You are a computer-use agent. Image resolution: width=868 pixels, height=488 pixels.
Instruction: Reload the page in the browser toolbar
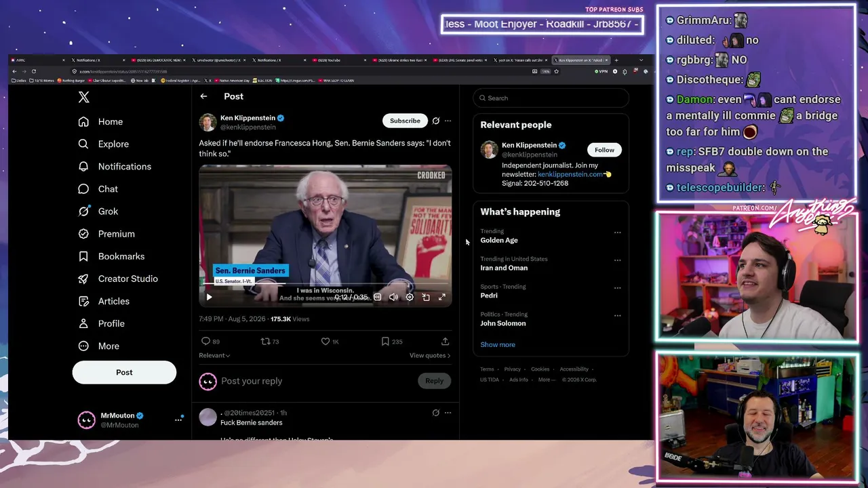click(33, 71)
